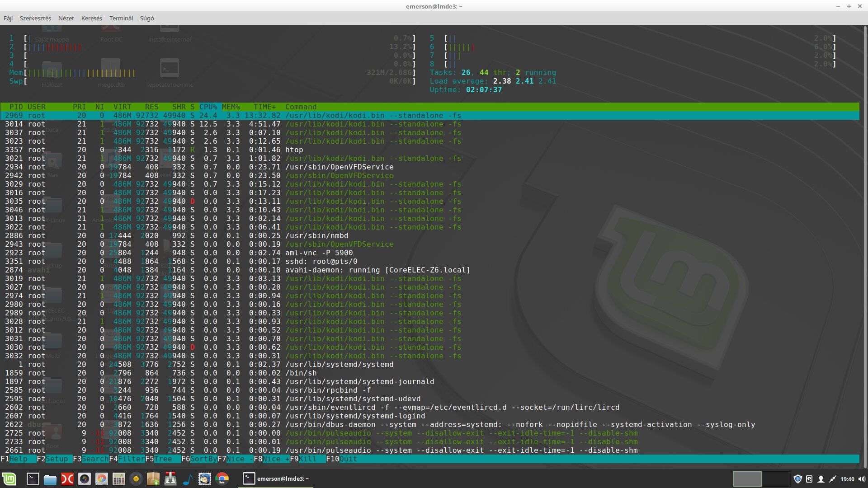
Task: Launch terminal from the taskbar launcher
Action: (x=33, y=479)
